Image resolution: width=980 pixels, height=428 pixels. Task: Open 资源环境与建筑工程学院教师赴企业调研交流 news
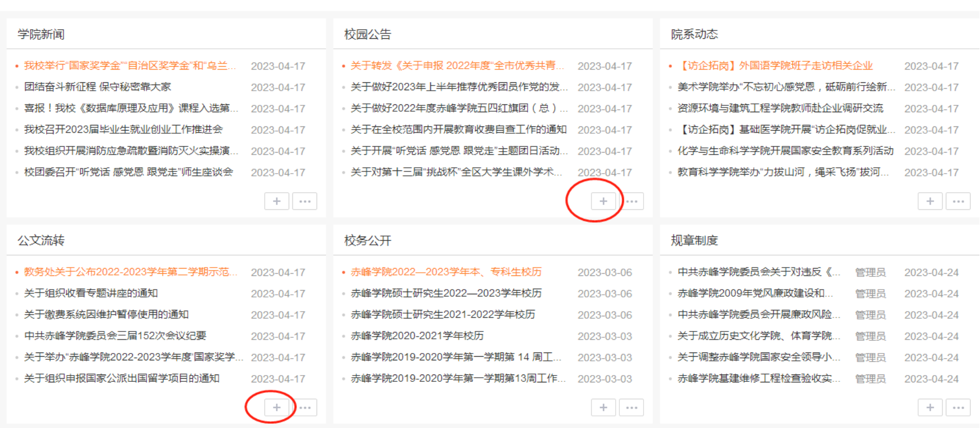pyautogui.click(x=780, y=109)
